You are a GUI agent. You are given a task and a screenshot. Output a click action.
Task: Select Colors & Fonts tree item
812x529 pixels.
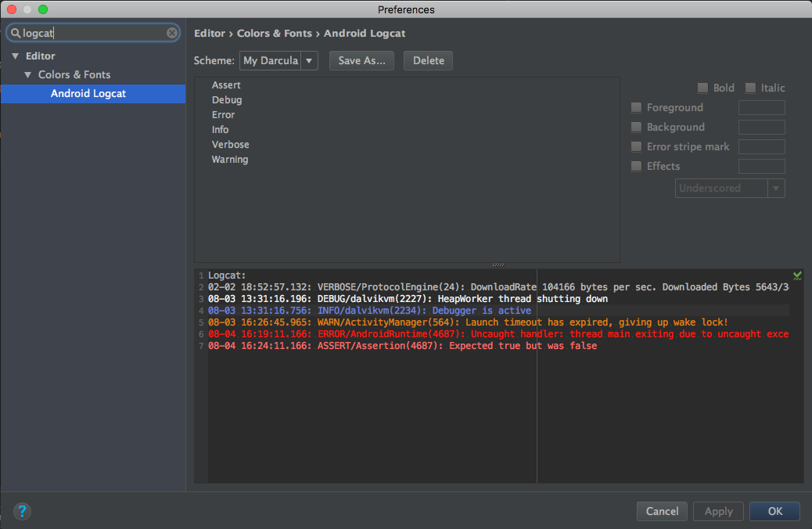pos(74,74)
